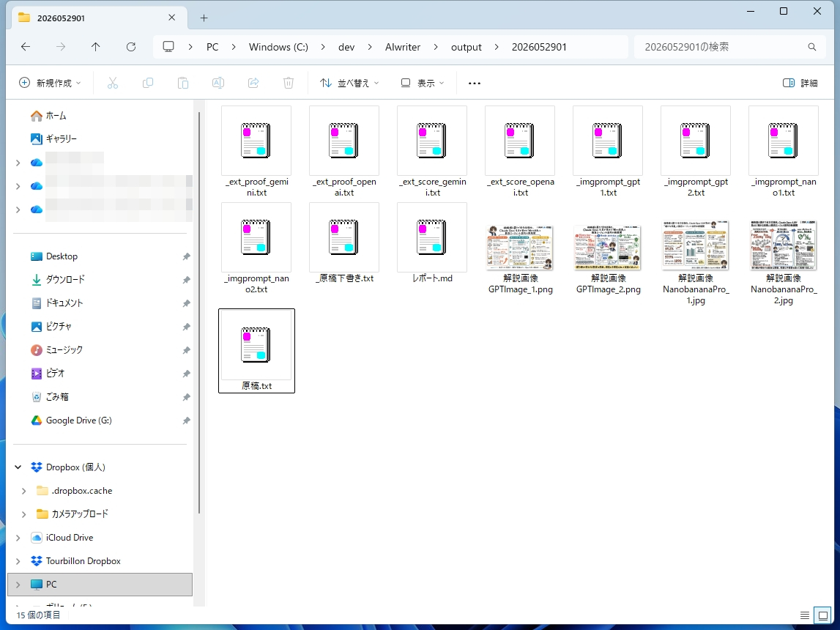Viewport: 840px width, 630px height.
Task: Select the _ext_proof_openai.txt file
Action: click(x=344, y=152)
